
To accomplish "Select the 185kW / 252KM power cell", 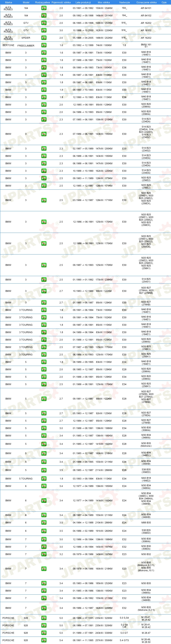I will (x=104, y=583).
